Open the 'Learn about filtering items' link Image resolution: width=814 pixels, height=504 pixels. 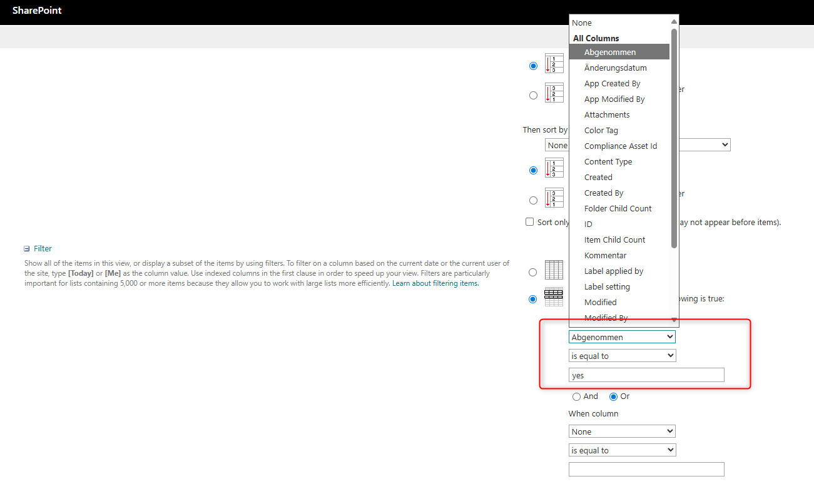435,283
